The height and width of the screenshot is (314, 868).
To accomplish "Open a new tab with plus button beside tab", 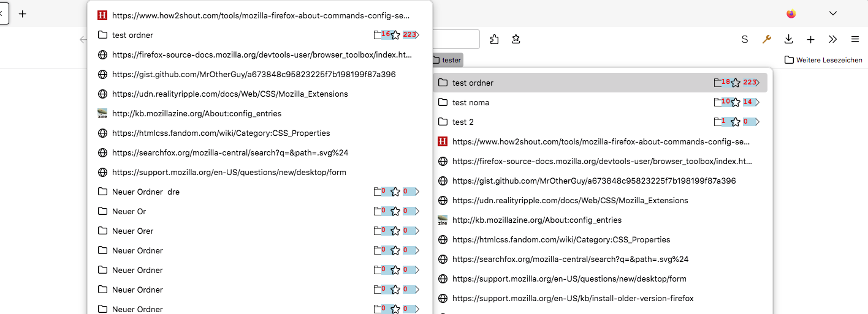I will 23,13.
